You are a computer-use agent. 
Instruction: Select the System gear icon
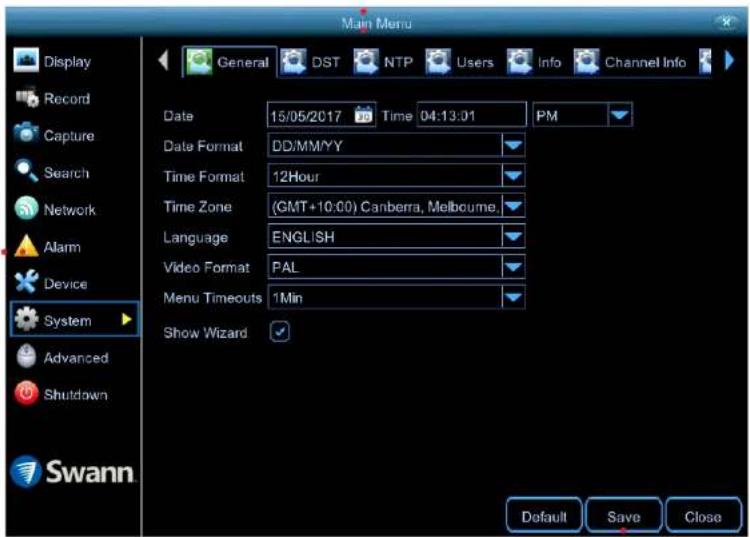26,319
